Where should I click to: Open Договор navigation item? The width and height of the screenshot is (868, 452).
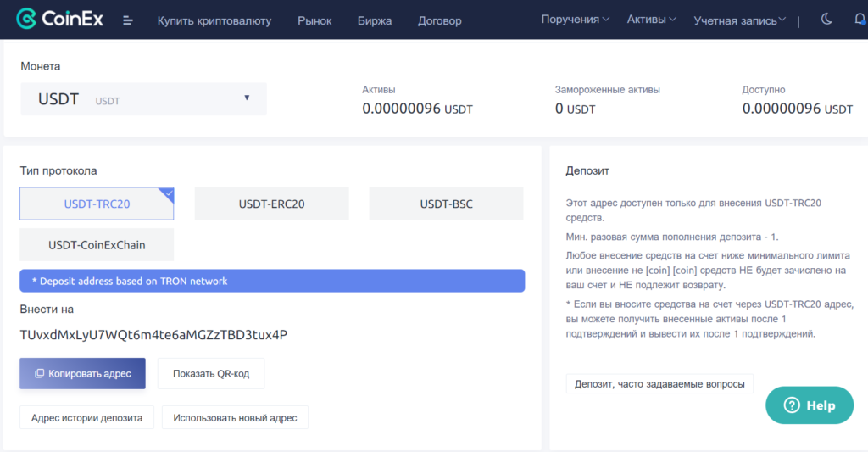click(x=440, y=20)
